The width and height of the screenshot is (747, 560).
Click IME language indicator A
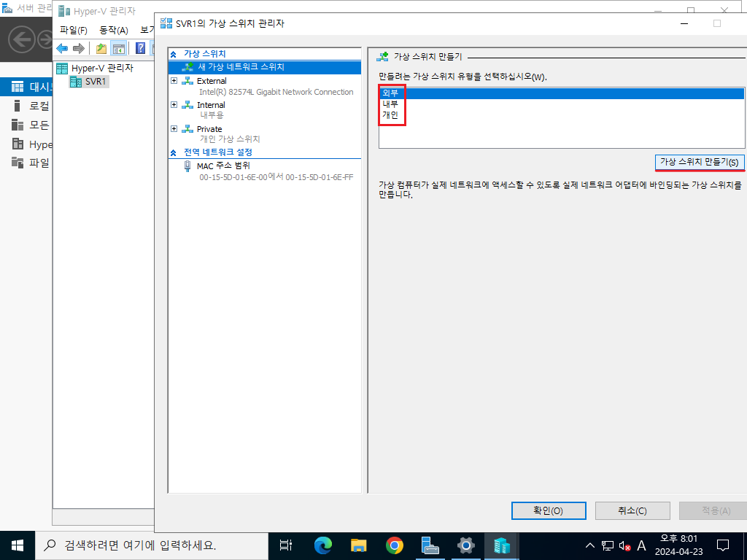pos(641,545)
